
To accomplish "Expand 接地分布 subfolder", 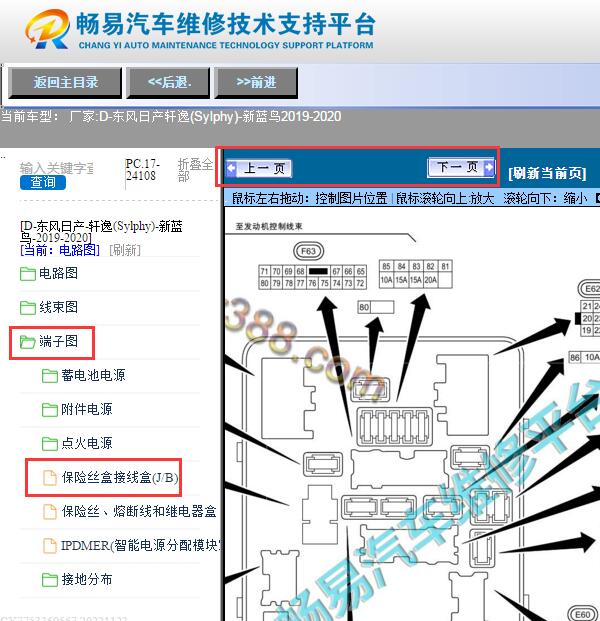I will (x=87, y=580).
